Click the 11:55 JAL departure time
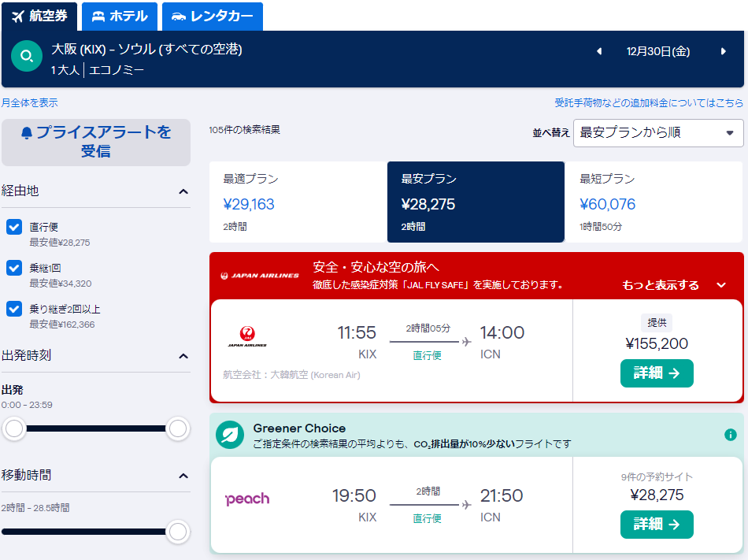748x560 pixels. point(357,332)
